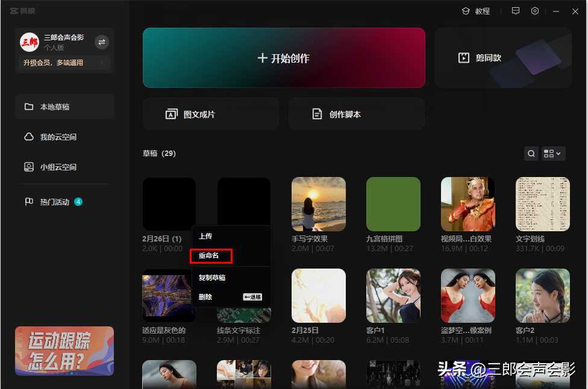Open the 客户2 draft thumbnail
588x389 pixels.
coord(543,295)
